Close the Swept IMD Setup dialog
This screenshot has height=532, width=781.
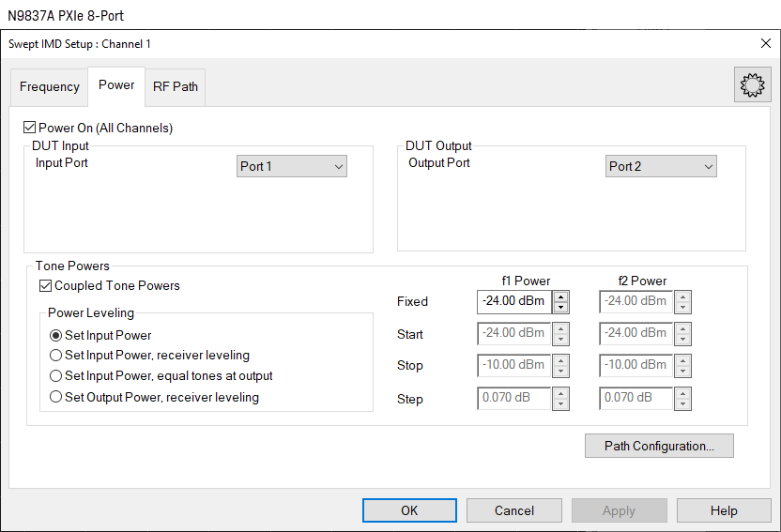click(x=765, y=43)
